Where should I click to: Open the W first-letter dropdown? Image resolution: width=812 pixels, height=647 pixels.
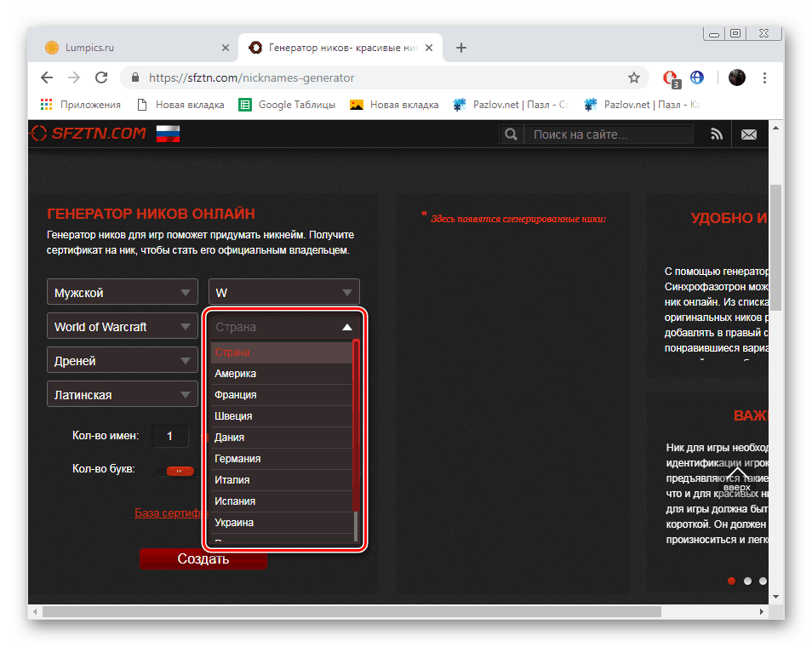[x=284, y=293]
